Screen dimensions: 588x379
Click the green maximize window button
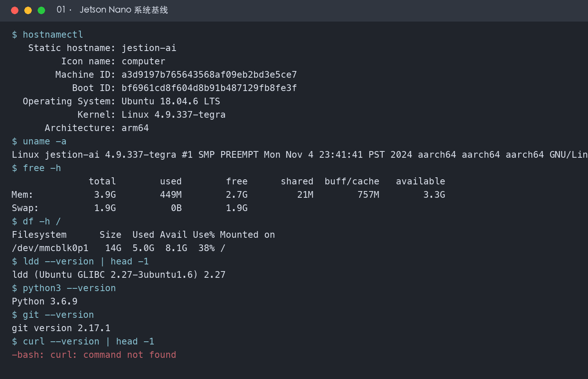coord(42,10)
